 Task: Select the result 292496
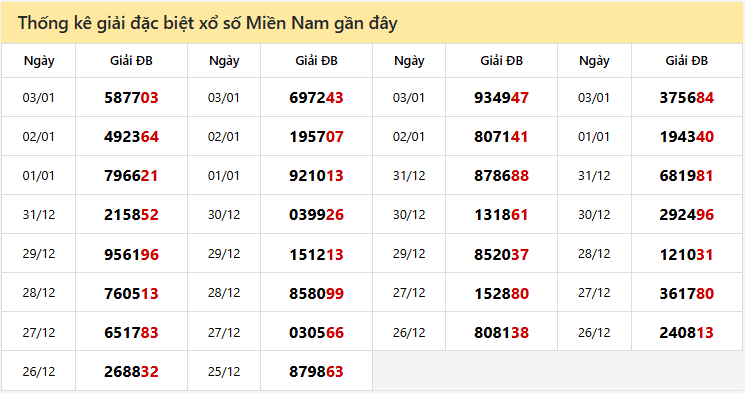coord(687,215)
